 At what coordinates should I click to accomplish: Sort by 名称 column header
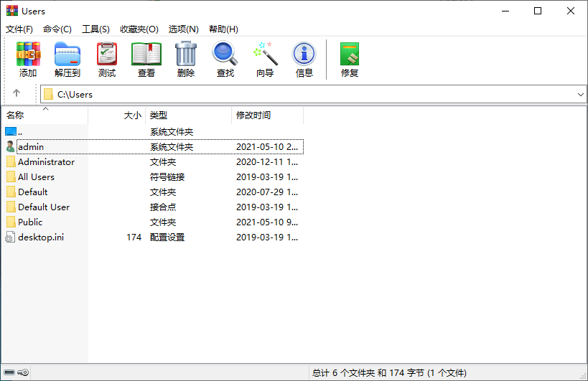coord(45,116)
